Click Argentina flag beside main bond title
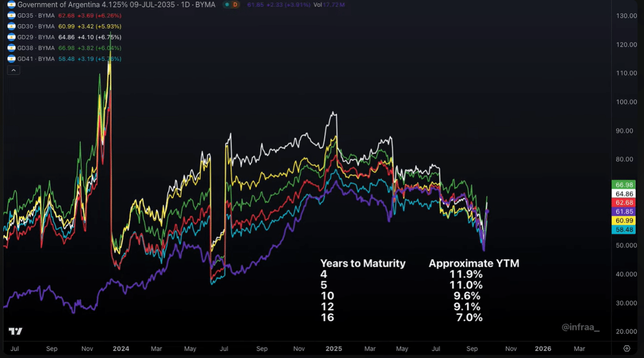644x358 pixels. (x=11, y=5)
